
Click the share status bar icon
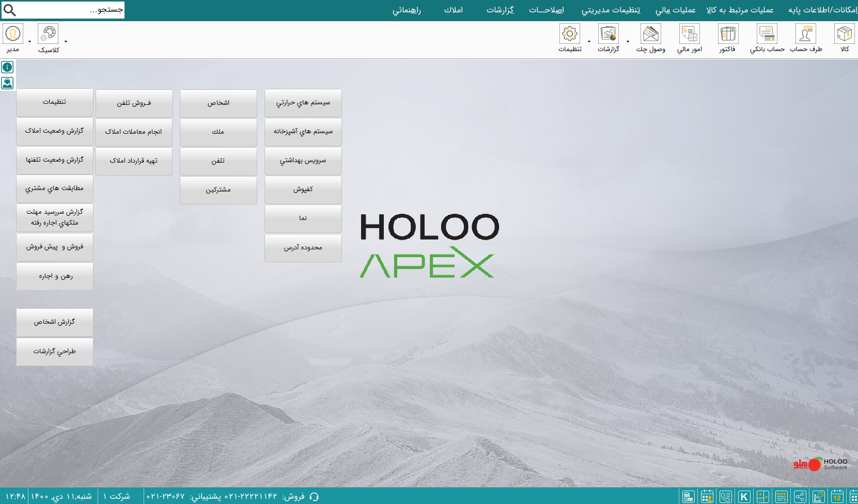tap(800, 497)
